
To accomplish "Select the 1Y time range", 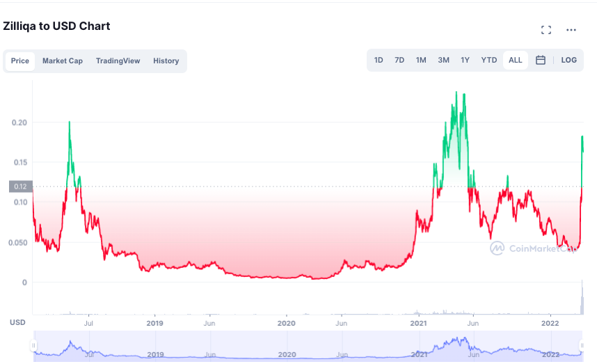I will (x=465, y=60).
